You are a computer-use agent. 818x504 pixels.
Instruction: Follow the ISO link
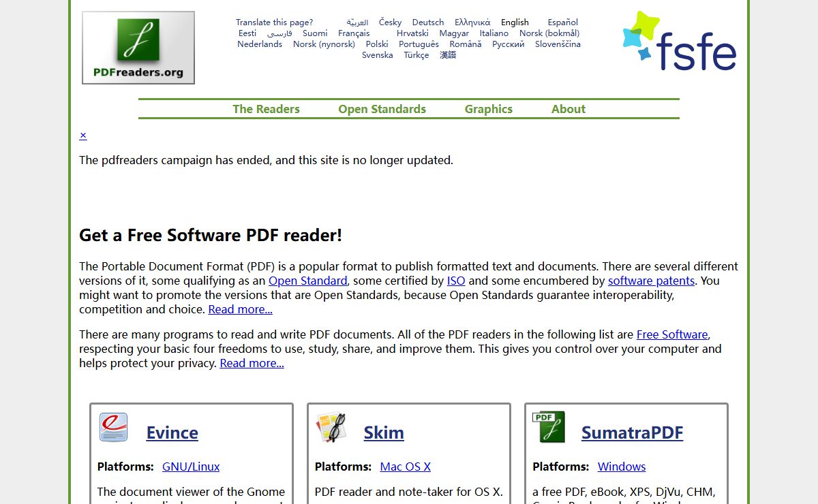[456, 281]
